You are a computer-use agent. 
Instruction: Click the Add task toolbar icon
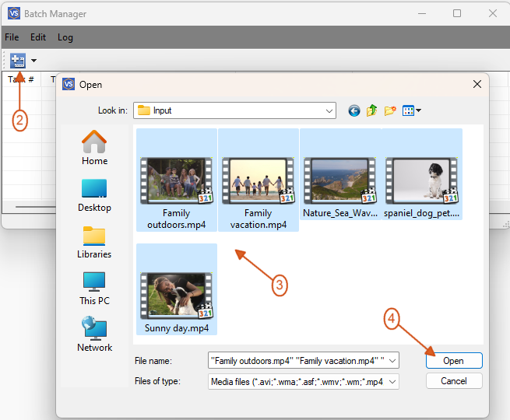click(18, 60)
